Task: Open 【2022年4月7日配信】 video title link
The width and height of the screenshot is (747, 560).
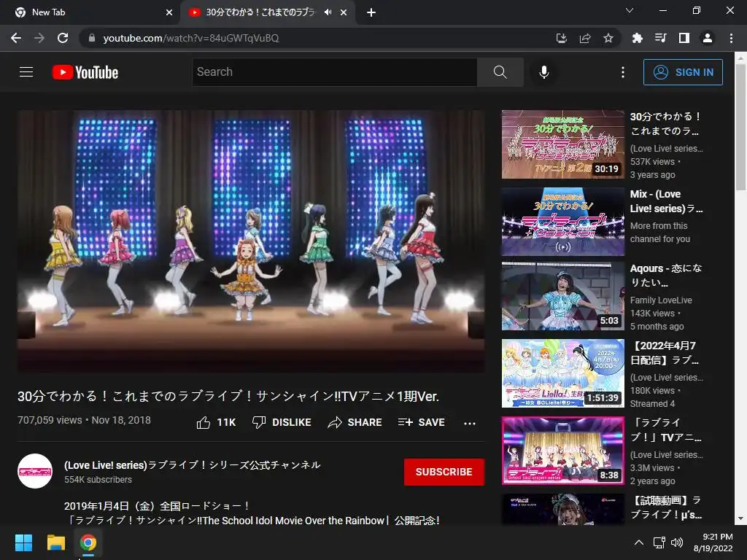Action: (x=665, y=353)
